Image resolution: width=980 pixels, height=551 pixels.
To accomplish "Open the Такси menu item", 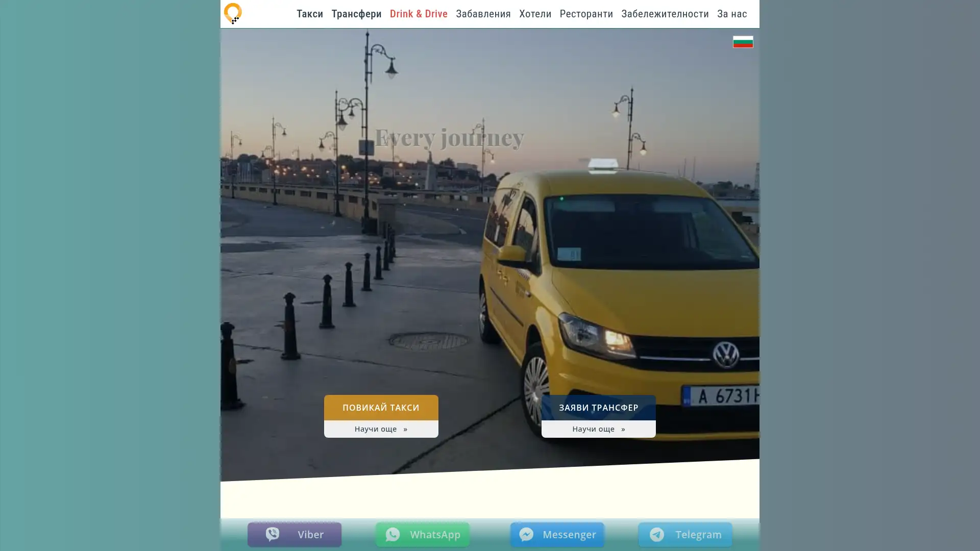I will 309,14.
